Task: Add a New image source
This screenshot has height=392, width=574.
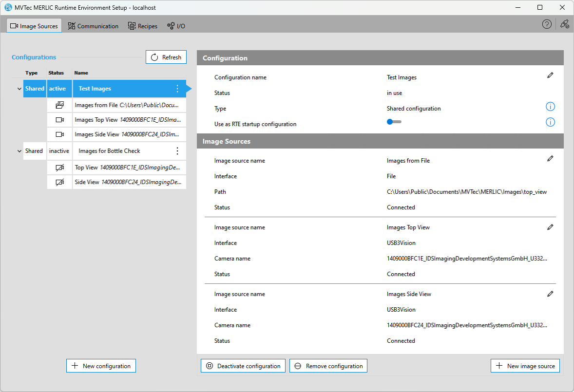Action: click(525, 366)
